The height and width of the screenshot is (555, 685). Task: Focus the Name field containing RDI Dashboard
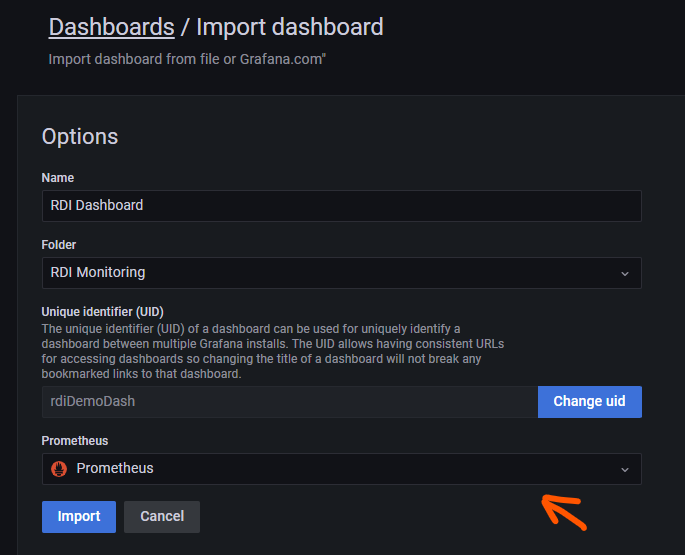pyautogui.click(x=340, y=206)
